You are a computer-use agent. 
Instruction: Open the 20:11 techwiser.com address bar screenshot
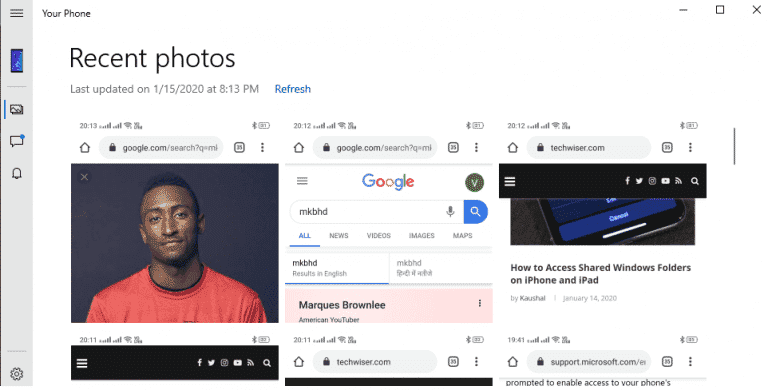coord(389,360)
